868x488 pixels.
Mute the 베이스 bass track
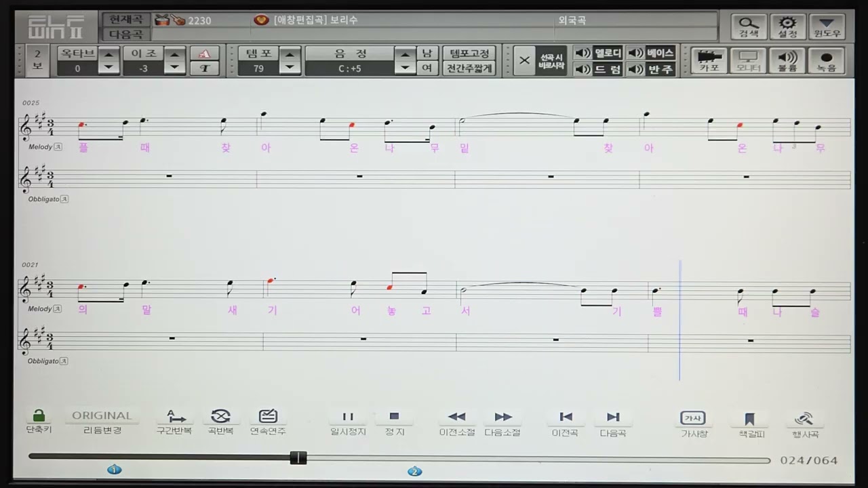pyautogui.click(x=651, y=53)
